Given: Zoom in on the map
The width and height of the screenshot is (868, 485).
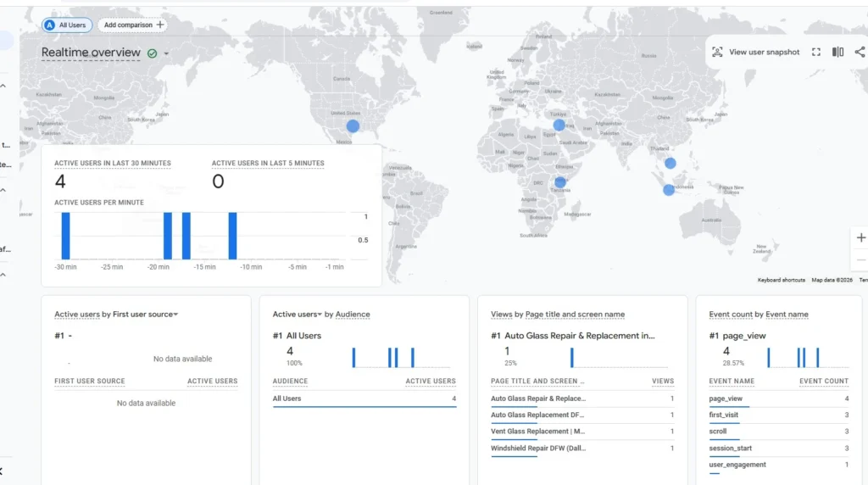Looking at the screenshot, I should pos(860,238).
